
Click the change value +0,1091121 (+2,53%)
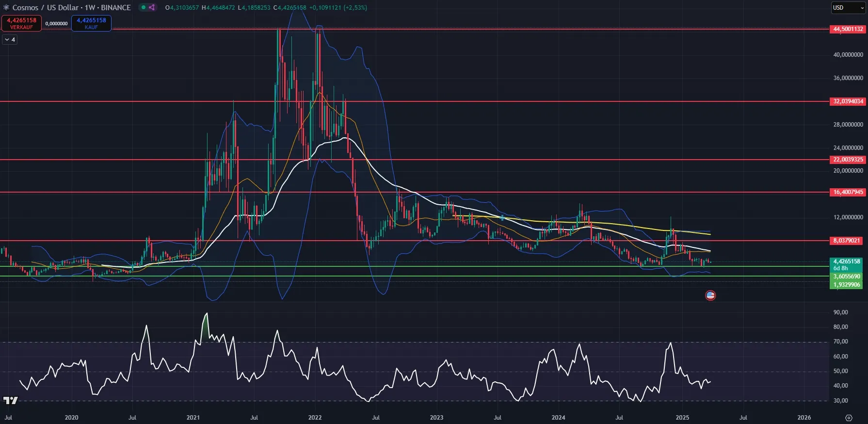[338, 8]
